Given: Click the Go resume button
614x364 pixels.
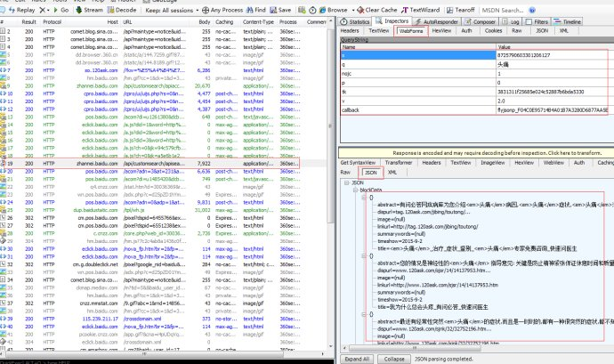Looking at the screenshot, I should tap(61, 10).
